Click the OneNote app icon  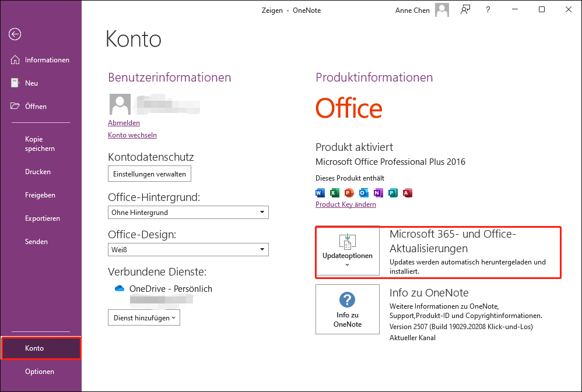[378, 193]
